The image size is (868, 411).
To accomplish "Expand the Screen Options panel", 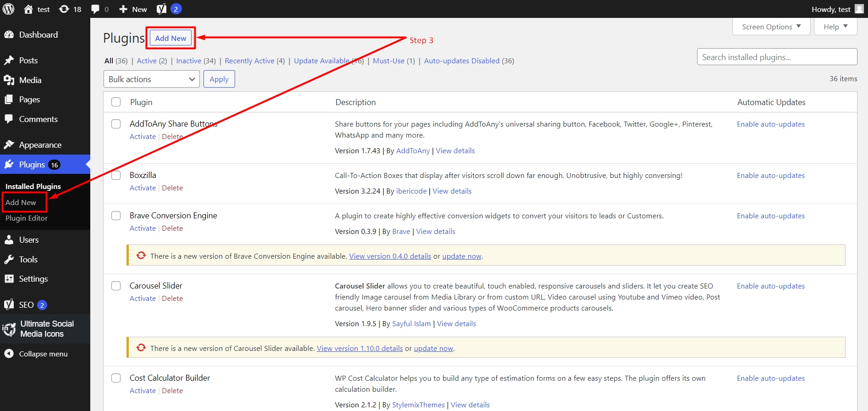I will (x=771, y=27).
